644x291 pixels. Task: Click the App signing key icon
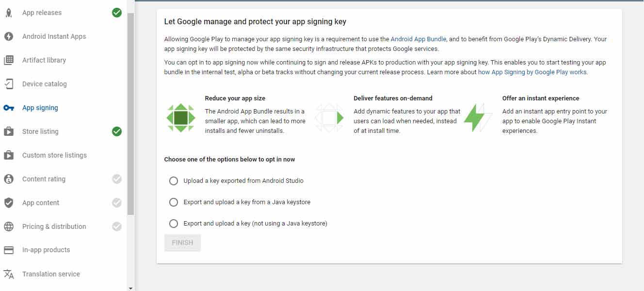click(9, 108)
